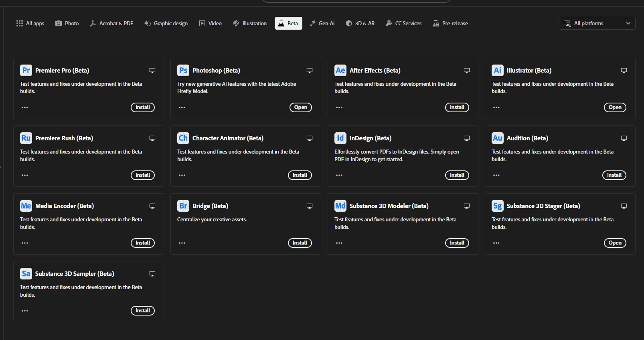
Task: Click the Substance 3D Sampler (Beta) icon
Action: [x=26, y=273]
